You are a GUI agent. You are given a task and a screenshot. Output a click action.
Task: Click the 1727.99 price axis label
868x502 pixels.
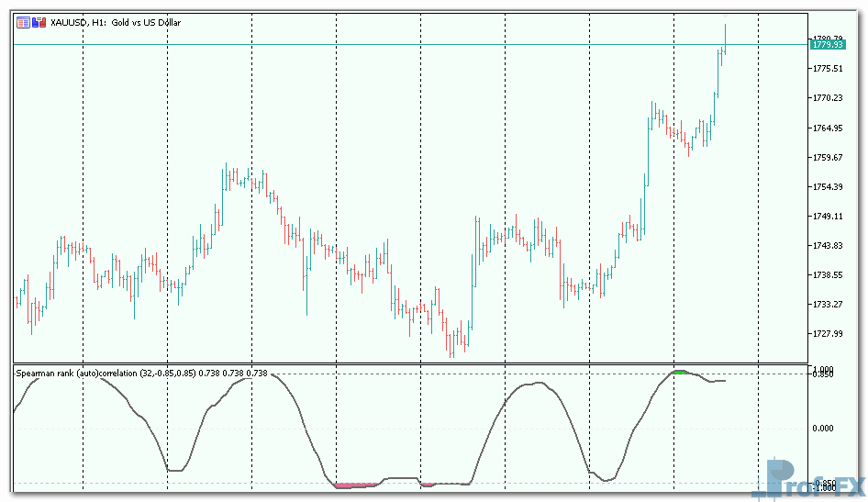tap(828, 334)
